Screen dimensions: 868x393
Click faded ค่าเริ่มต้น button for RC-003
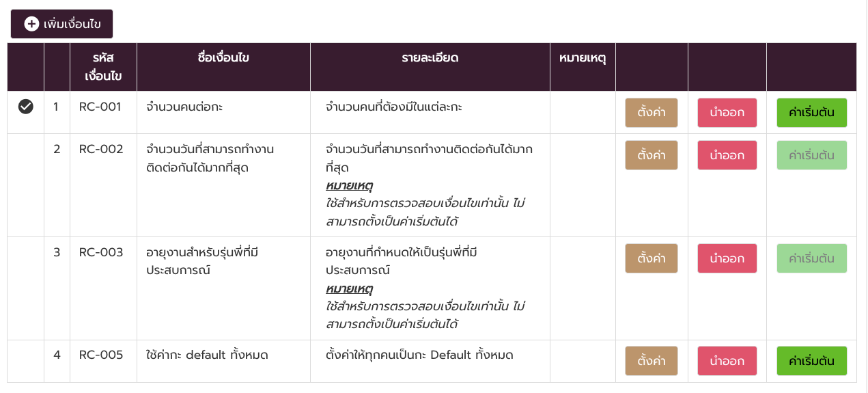[x=812, y=258]
